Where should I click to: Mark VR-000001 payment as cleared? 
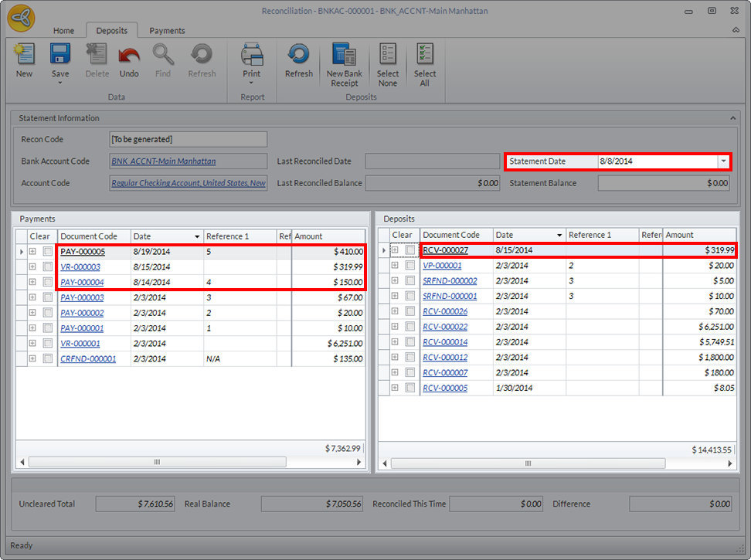pyautogui.click(x=48, y=344)
